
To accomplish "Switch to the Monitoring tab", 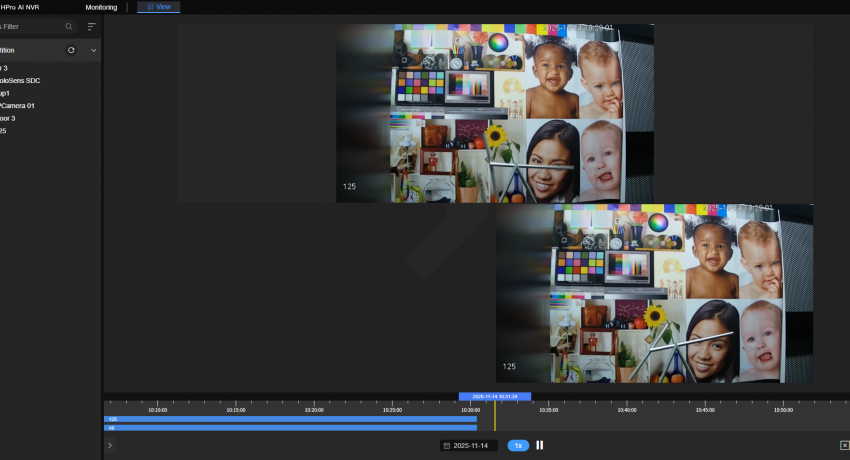I will coord(101,7).
